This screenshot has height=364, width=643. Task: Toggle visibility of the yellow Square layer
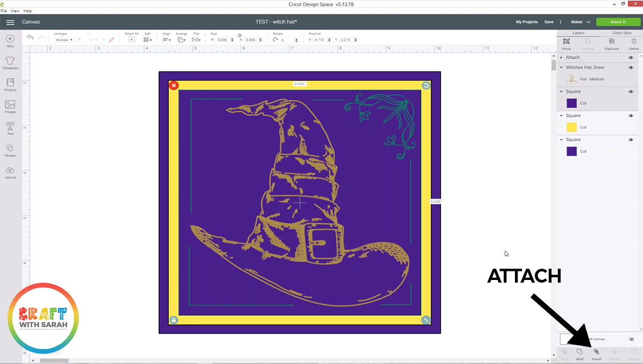(x=631, y=116)
